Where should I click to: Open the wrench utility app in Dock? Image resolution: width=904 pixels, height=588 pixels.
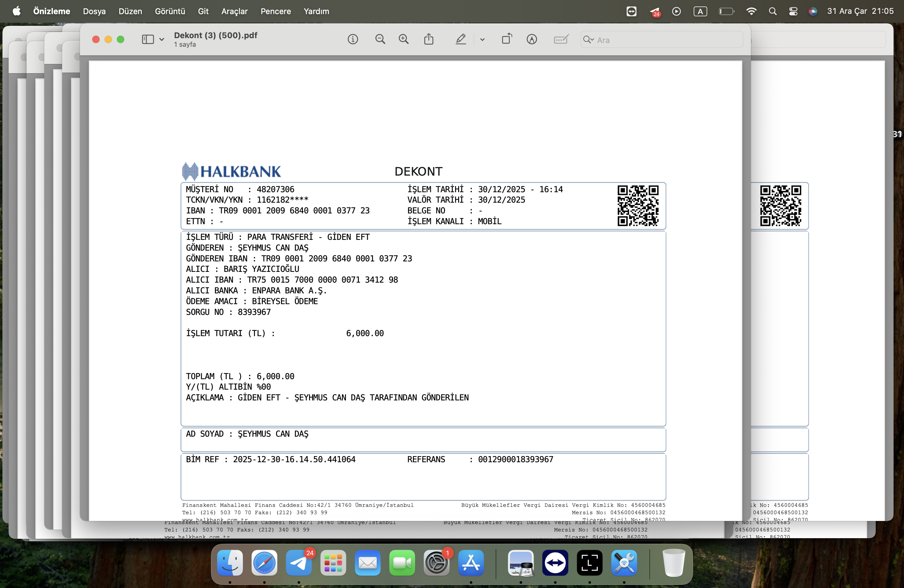point(624,562)
